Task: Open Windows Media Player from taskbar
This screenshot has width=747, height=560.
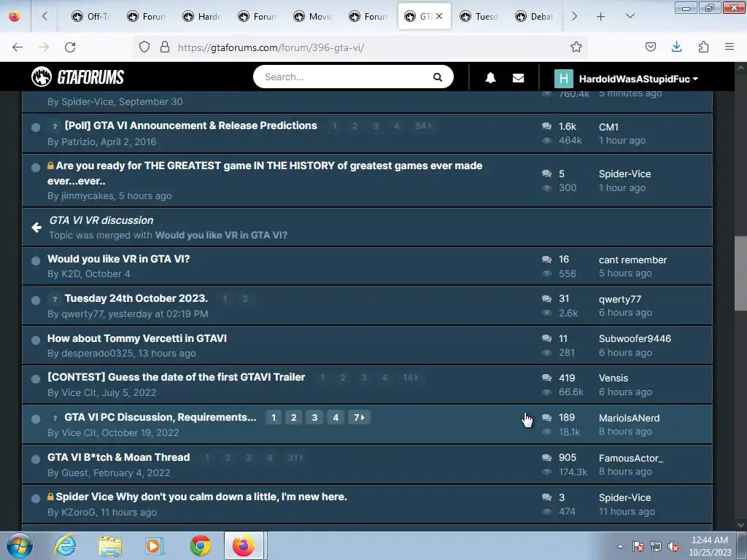Action: [x=155, y=545]
